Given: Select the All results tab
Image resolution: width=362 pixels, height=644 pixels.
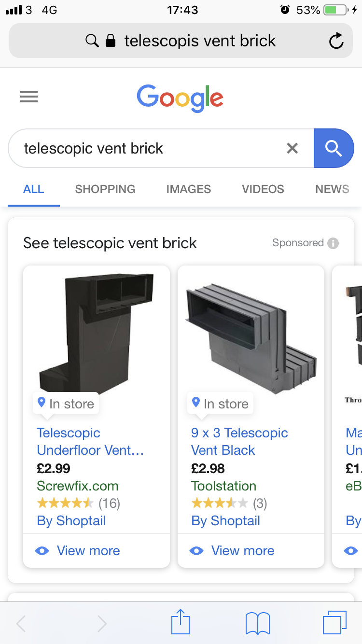Looking at the screenshot, I should pos(34,189).
